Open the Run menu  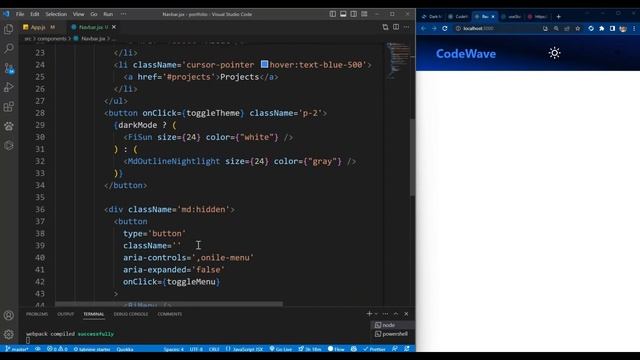[x=108, y=14]
